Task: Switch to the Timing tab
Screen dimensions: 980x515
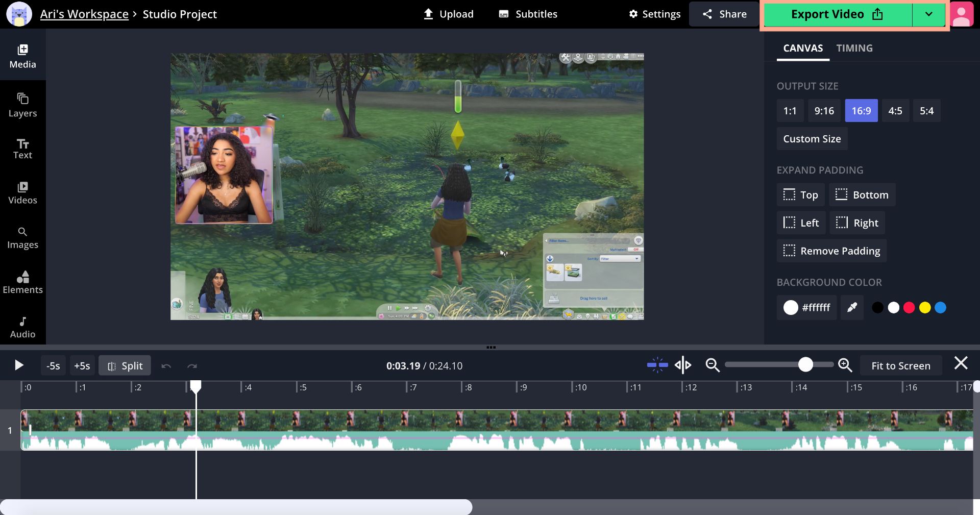Action: [854, 48]
